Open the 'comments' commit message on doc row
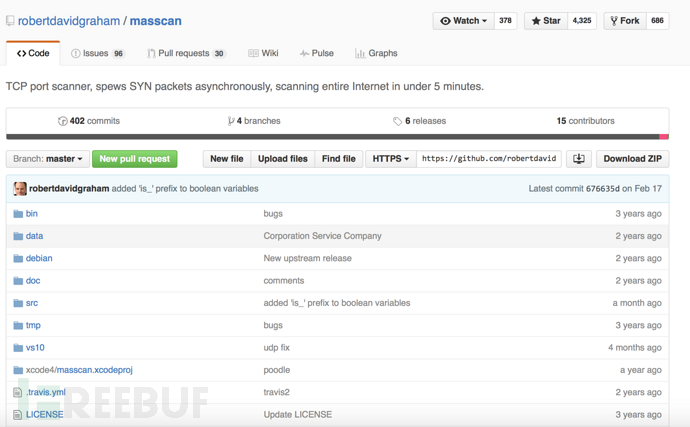 (284, 281)
